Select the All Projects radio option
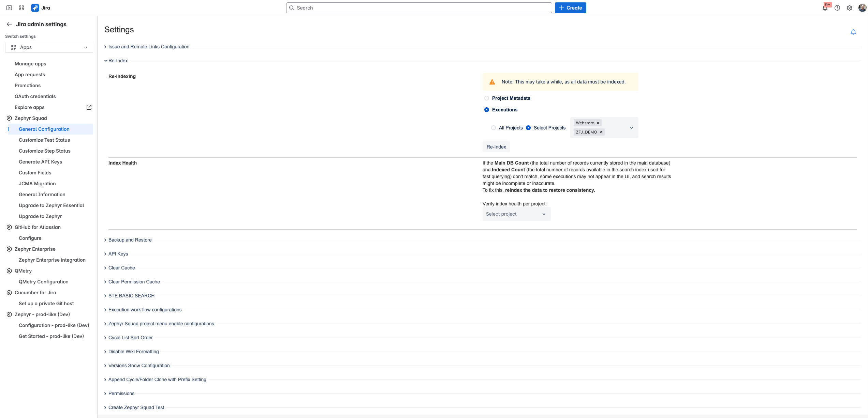This screenshot has height=418, width=868. coord(494,128)
